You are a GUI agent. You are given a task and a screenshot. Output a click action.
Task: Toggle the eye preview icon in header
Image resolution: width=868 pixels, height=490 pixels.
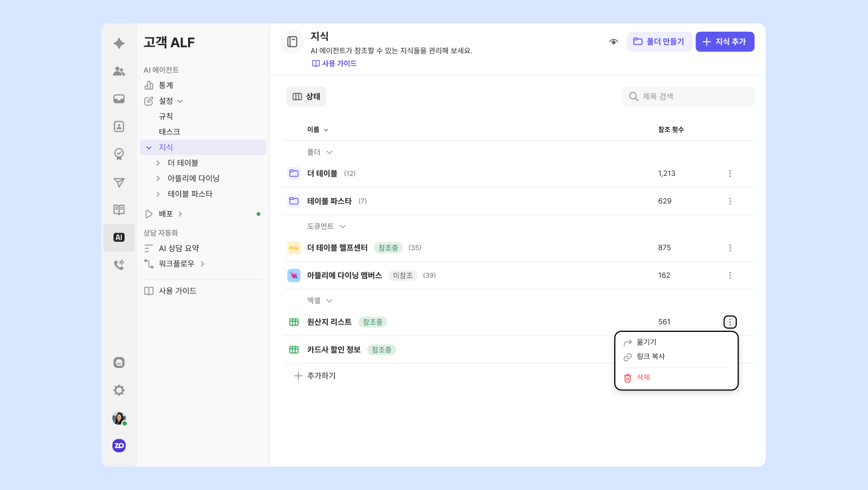click(x=614, y=42)
